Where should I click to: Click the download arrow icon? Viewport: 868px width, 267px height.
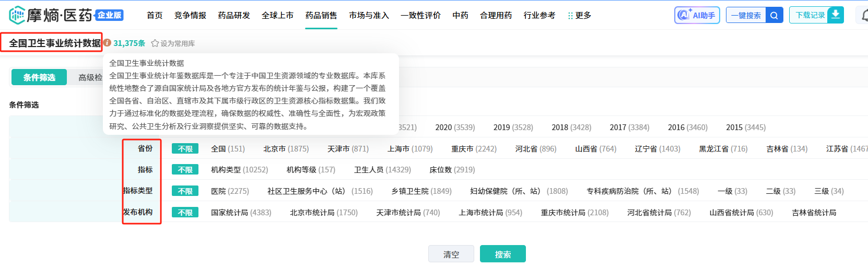pos(836,15)
